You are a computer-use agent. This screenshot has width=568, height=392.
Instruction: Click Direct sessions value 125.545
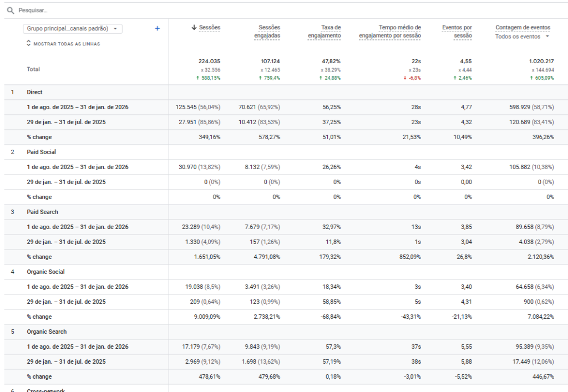[x=186, y=108]
